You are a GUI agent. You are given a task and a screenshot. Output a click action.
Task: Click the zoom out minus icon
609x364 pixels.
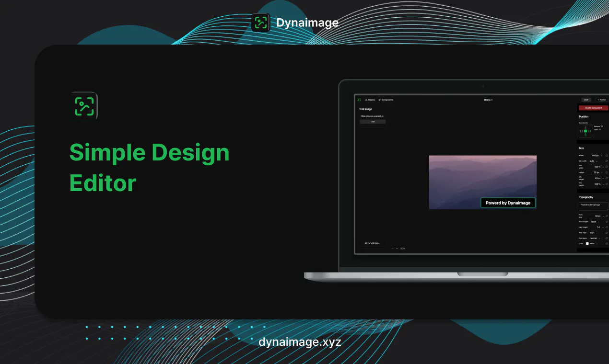(x=393, y=249)
